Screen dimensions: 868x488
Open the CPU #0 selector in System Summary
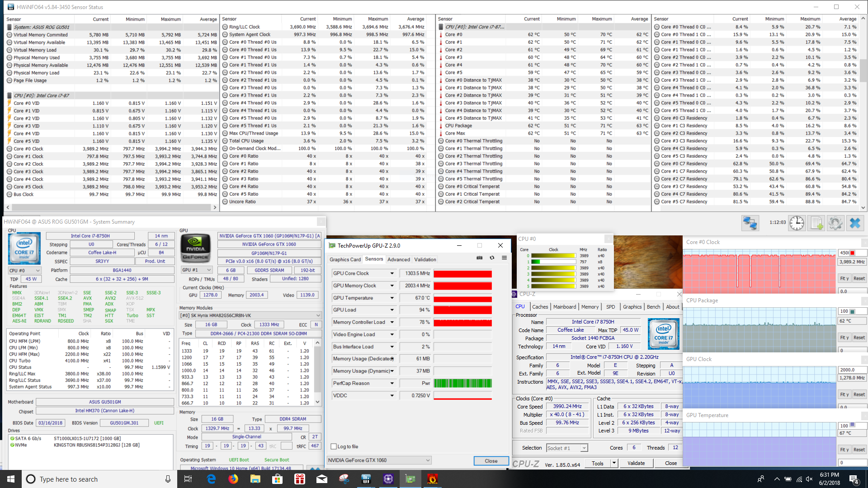click(x=25, y=271)
